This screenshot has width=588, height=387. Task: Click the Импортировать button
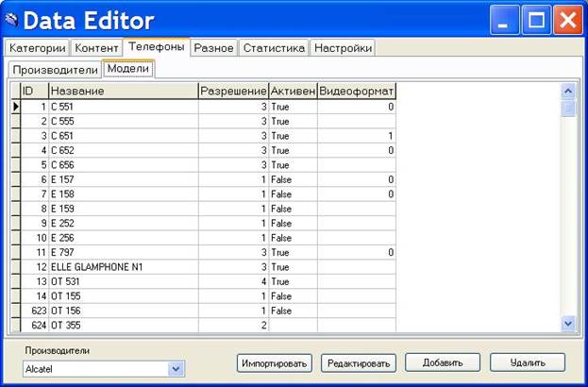[275, 363]
